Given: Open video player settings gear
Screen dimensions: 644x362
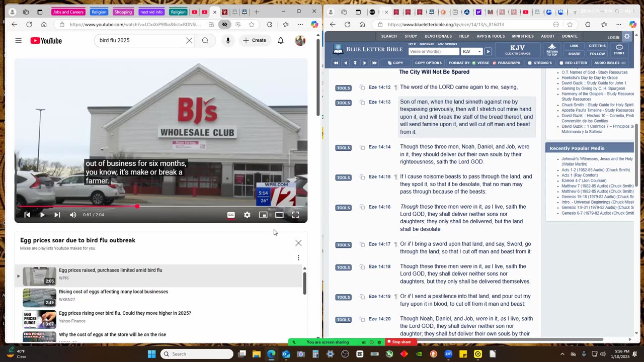Looking at the screenshot, I should click(x=247, y=215).
